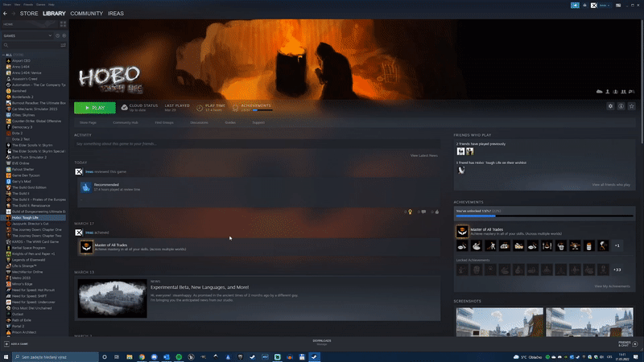Open Chrome from the taskbar

point(142,357)
